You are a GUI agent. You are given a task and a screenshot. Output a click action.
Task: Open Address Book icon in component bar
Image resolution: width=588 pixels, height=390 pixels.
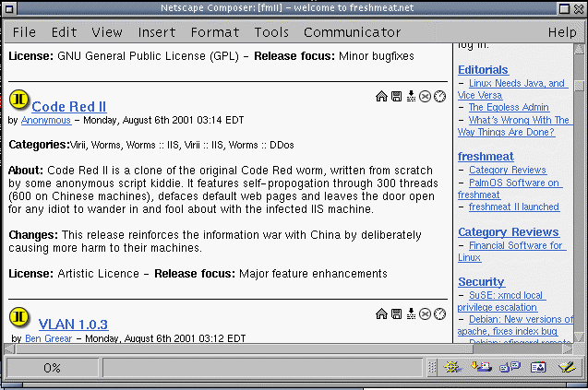(538, 367)
